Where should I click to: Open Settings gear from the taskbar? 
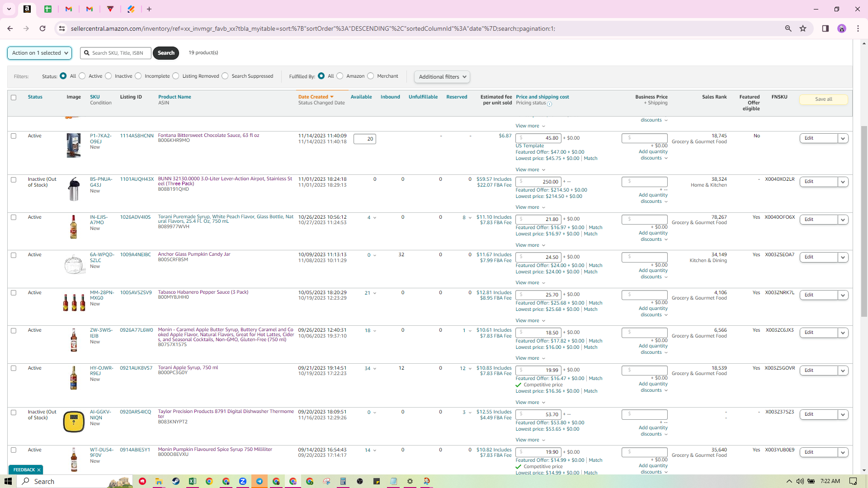click(x=410, y=481)
